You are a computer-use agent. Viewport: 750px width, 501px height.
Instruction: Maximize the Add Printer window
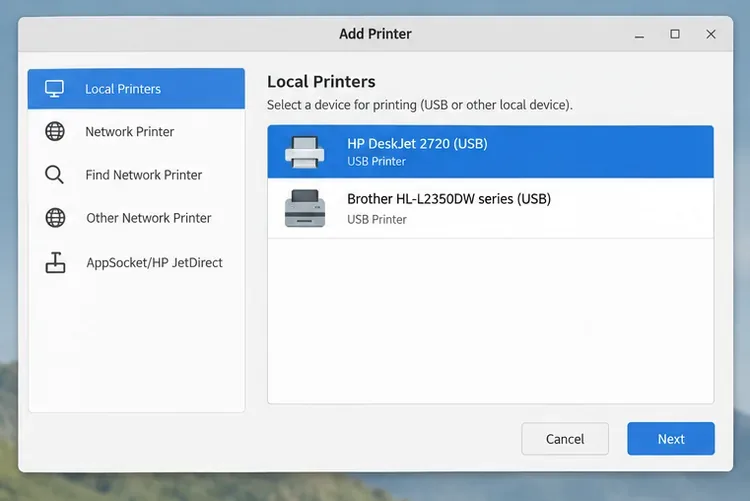click(675, 34)
